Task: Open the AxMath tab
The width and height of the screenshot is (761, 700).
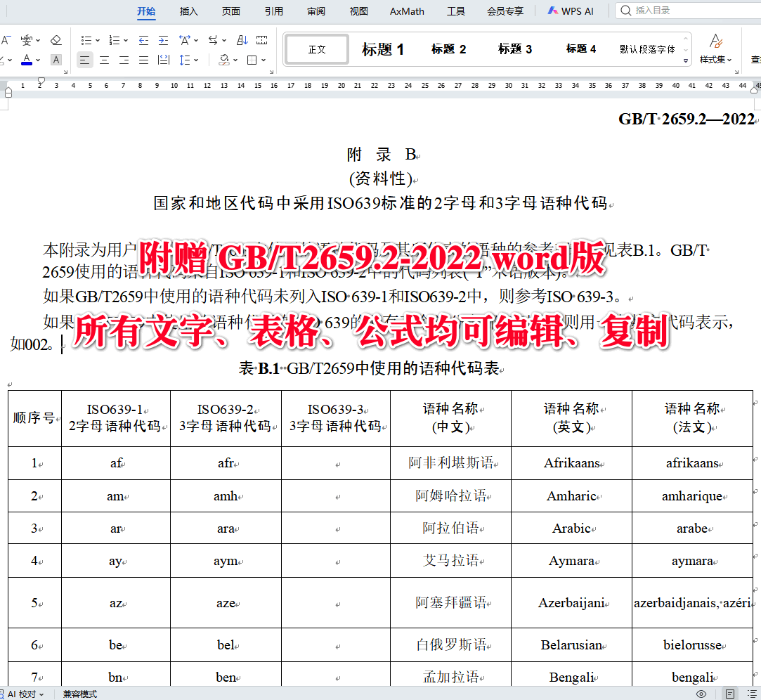Action: point(406,11)
